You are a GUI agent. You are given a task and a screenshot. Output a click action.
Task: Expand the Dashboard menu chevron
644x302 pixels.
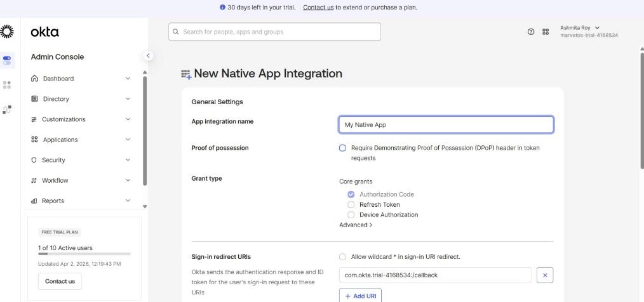click(x=128, y=79)
